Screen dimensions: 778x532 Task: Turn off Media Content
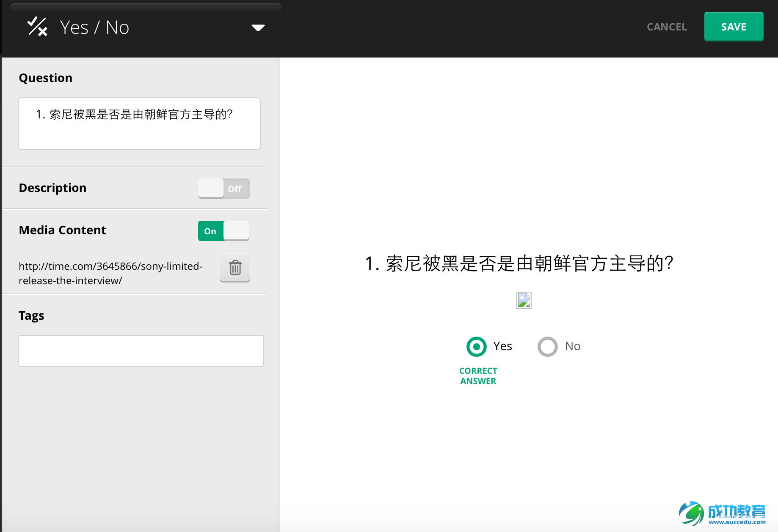[223, 230]
